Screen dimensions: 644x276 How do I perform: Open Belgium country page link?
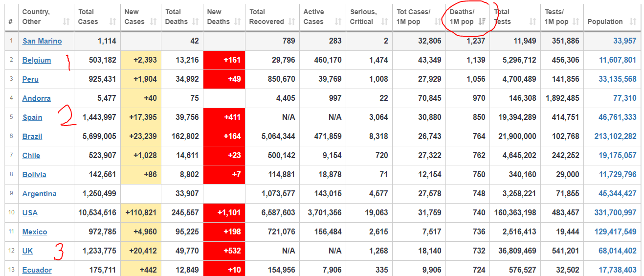coord(37,60)
